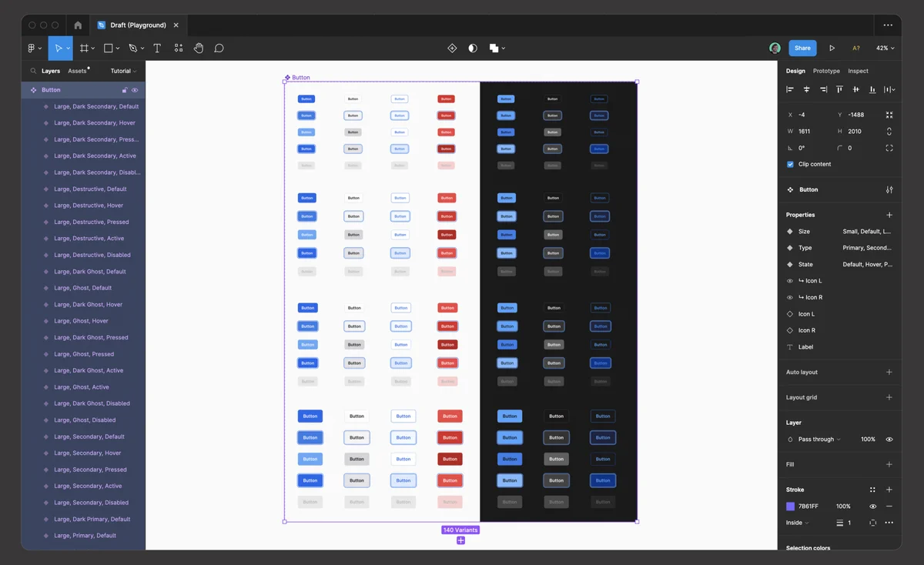The width and height of the screenshot is (924, 565).
Task: Open the Pass through blend mode dropdown
Action: pos(819,440)
